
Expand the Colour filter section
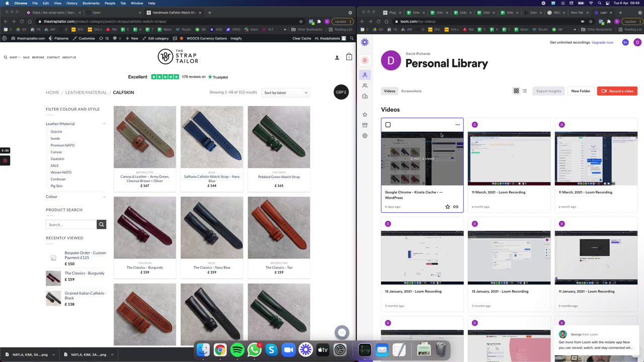point(104,197)
